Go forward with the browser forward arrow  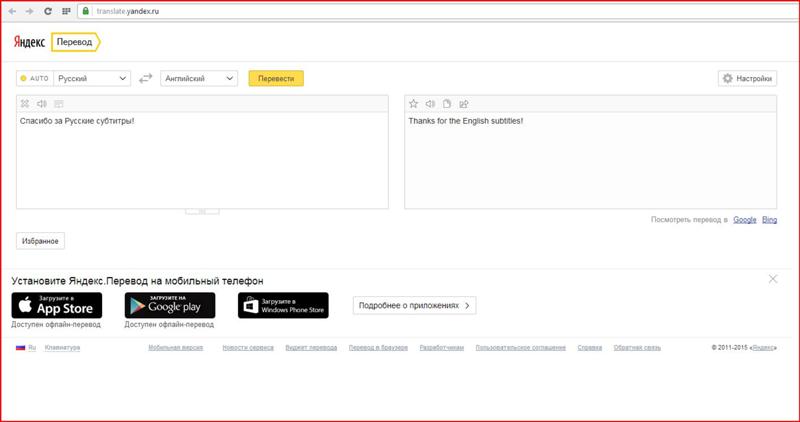pos(30,11)
